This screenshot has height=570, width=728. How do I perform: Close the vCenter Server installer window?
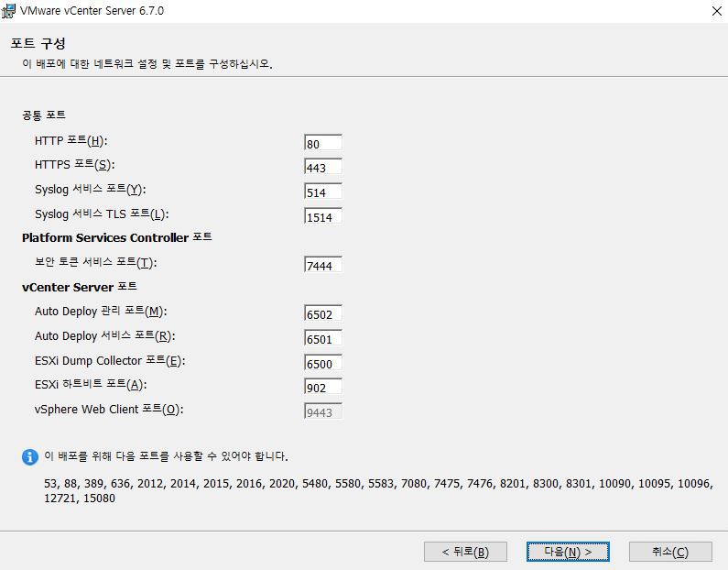tap(716, 11)
